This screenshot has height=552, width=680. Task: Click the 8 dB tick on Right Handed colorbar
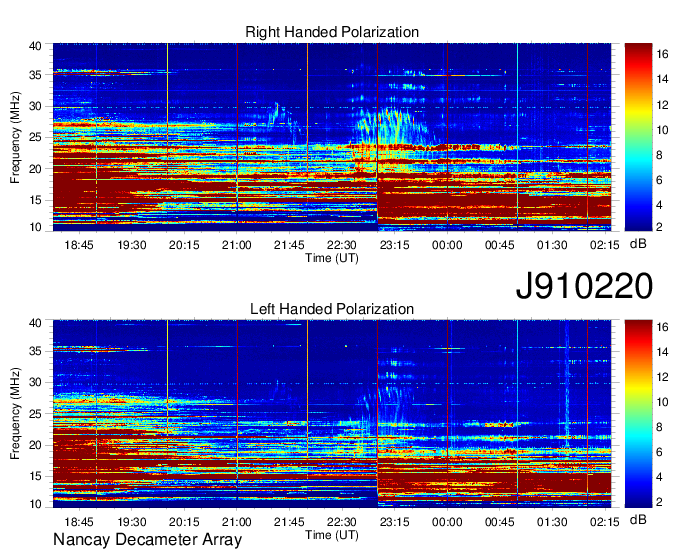pos(659,155)
